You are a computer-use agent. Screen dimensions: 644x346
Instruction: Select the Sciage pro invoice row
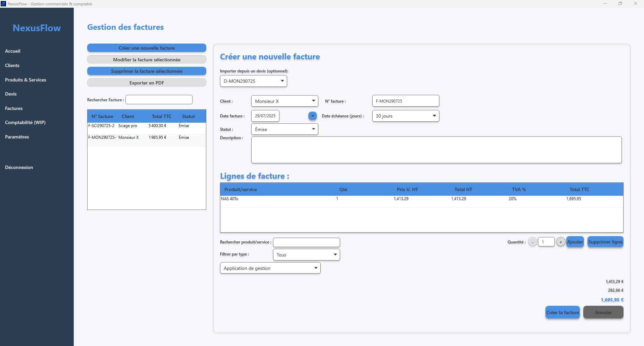(x=147, y=126)
